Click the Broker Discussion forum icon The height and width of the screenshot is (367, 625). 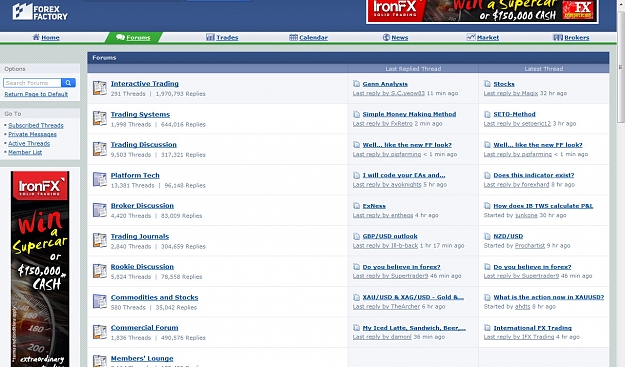tap(100, 210)
